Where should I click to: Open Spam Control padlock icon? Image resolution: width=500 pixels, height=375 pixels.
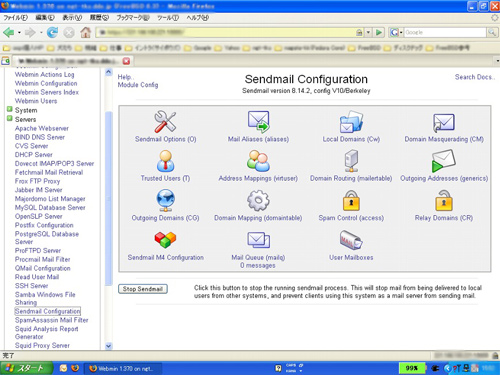coord(351,200)
